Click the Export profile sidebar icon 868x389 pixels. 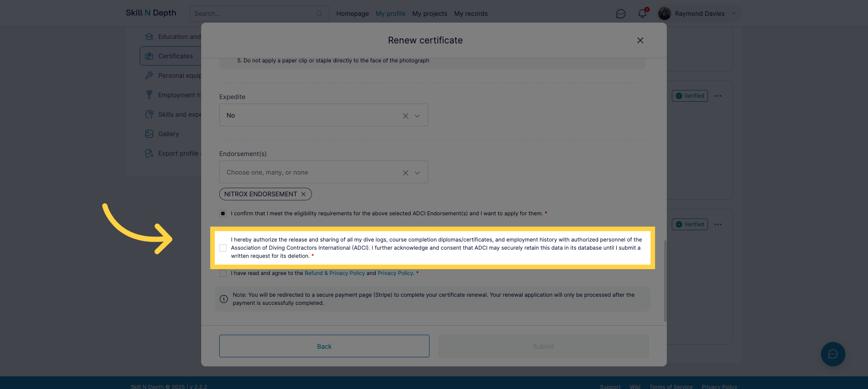pyautogui.click(x=149, y=153)
